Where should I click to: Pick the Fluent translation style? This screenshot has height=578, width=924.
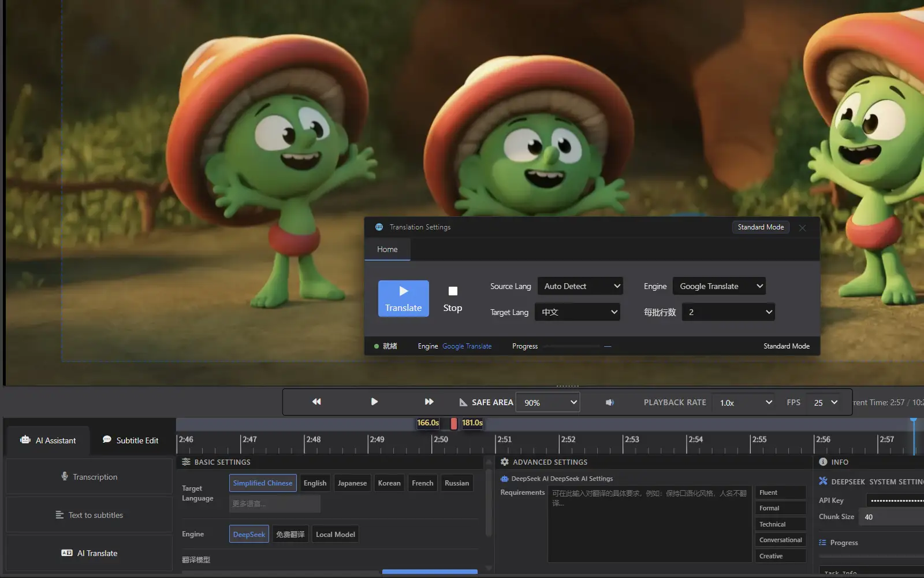[781, 492]
